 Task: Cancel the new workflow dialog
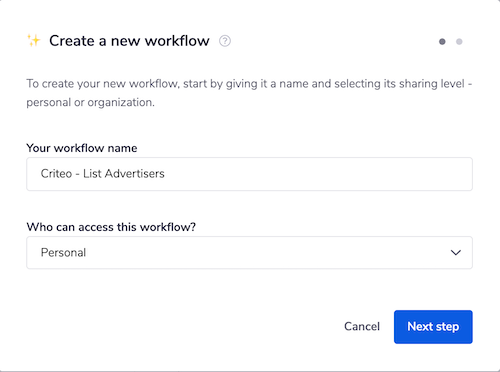pos(362,326)
